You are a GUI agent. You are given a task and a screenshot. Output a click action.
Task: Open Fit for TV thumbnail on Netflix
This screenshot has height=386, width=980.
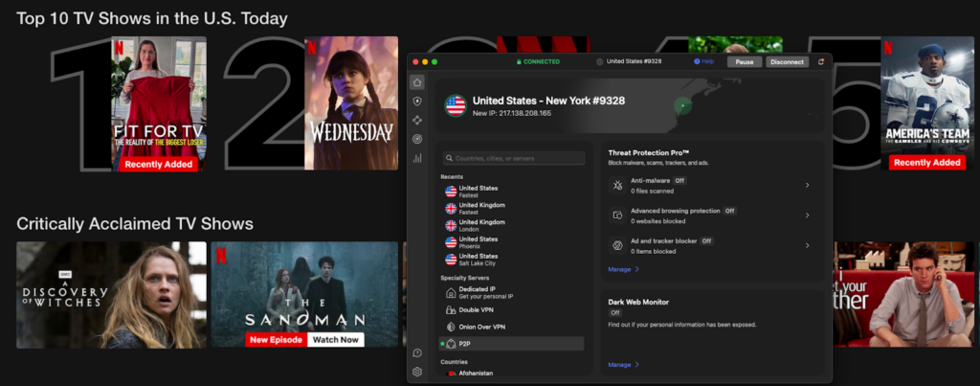click(x=159, y=103)
